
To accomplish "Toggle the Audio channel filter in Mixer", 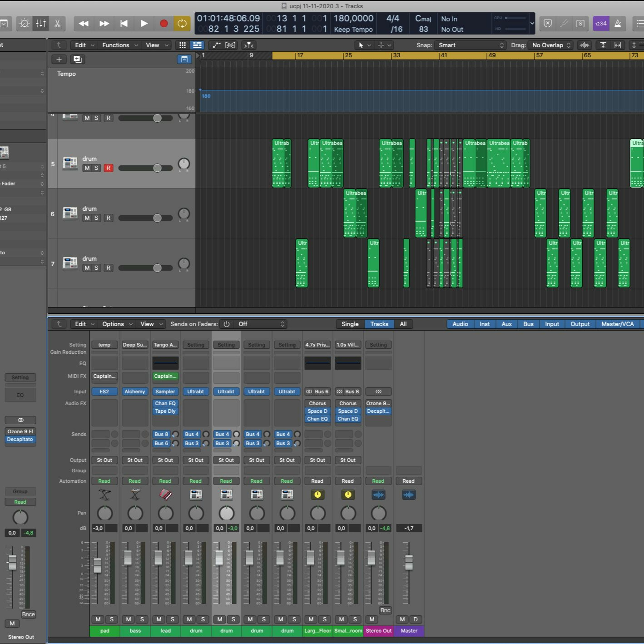I will [460, 324].
